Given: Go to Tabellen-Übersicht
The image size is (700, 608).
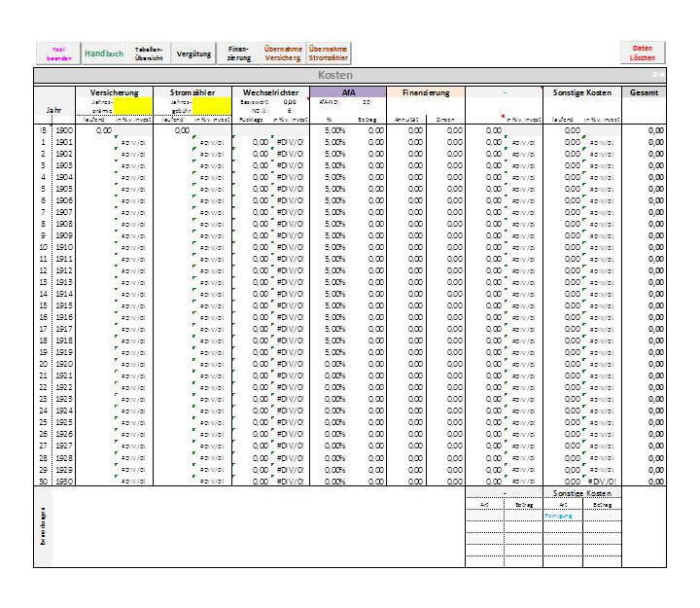Looking at the screenshot, I should 149,54.
